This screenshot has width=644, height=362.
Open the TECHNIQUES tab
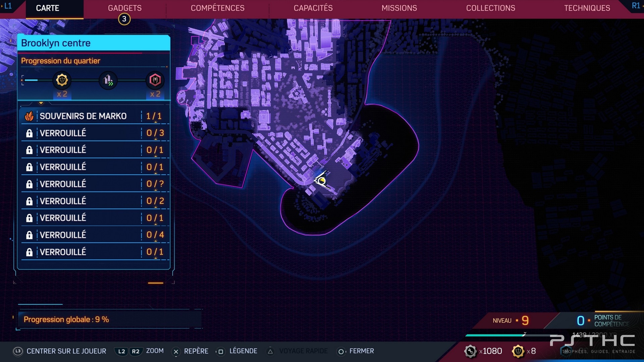pyautogui.click(x=587, y=8)
